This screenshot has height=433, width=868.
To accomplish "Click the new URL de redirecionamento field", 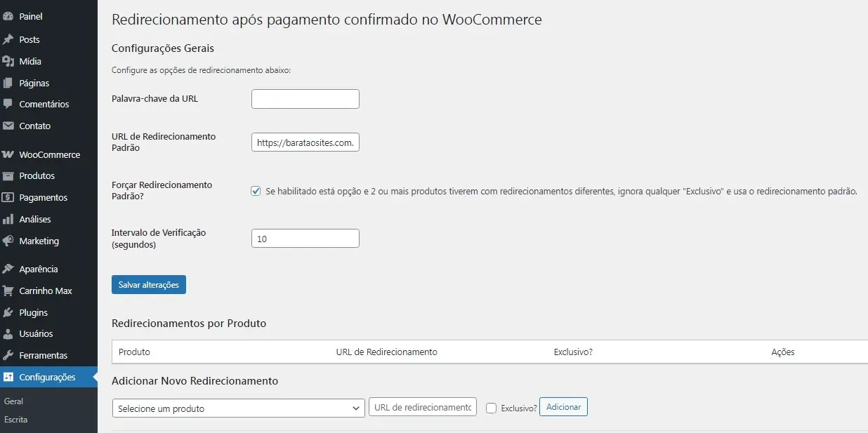I will (x=422, y=407).
